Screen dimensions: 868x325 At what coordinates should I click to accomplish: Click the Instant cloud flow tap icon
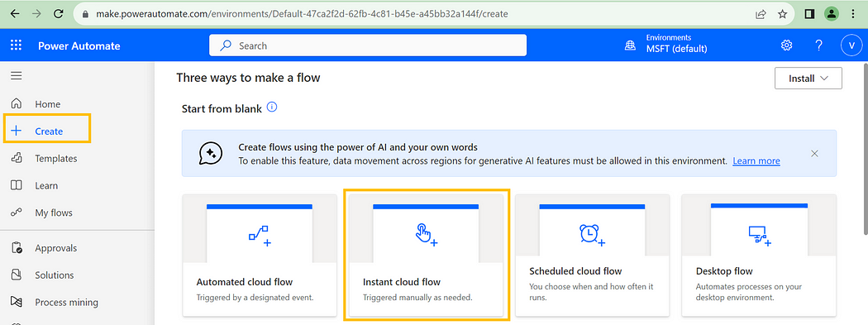pyautogui.click(x=426, y=234)
